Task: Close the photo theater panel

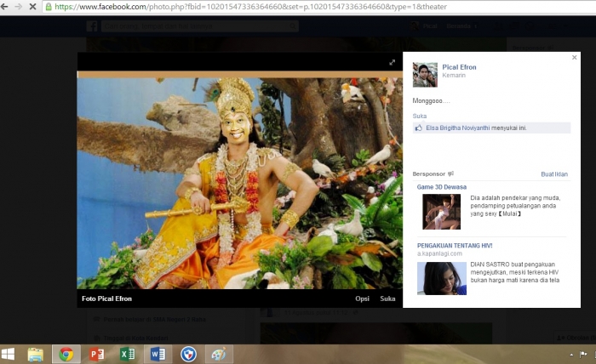Action: click(575, 57)
